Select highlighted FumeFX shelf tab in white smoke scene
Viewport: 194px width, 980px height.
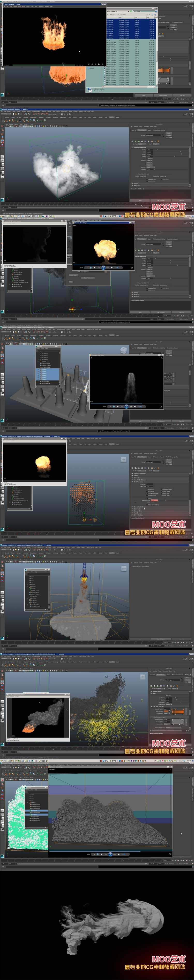pos(112,117)
